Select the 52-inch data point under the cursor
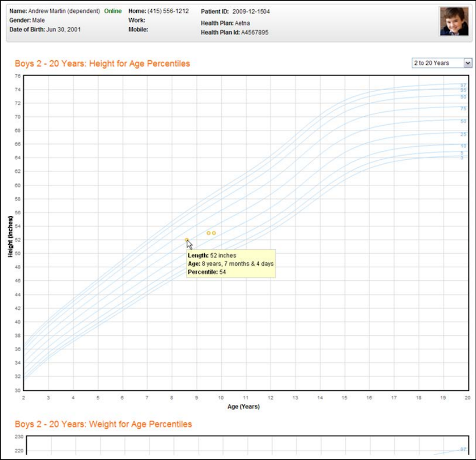The width and height of the screenshot is (476, 460). click(187, 240)
